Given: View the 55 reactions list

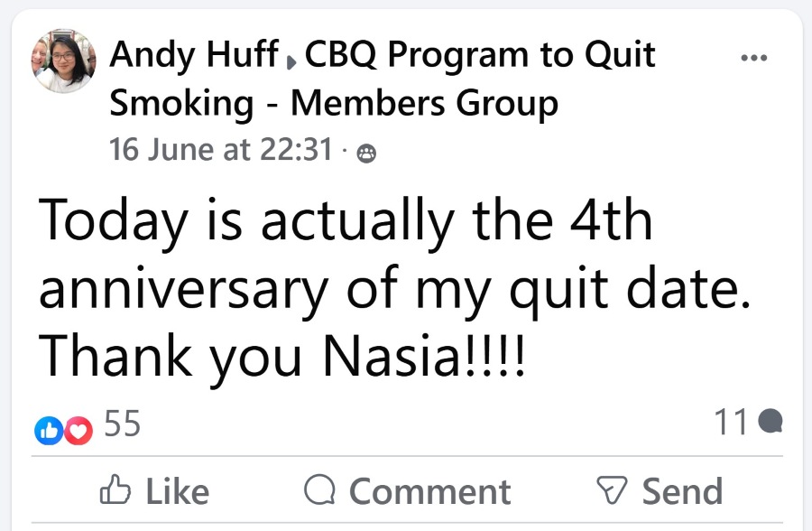Looking at the screenshot, I should [x=123, y=423].
